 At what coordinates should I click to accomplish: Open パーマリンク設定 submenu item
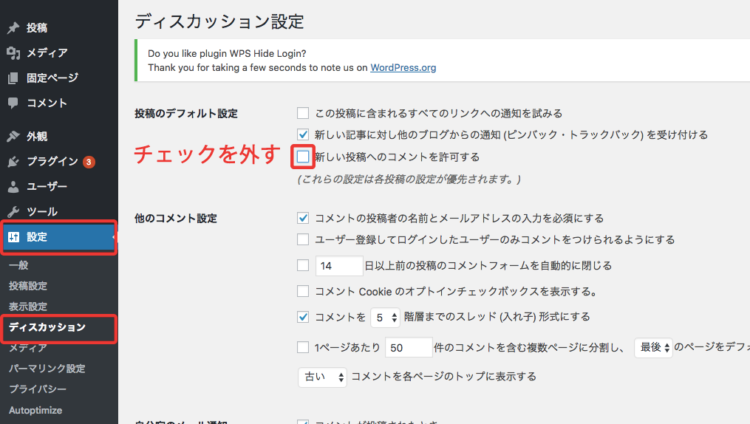(x=47, y=368)
